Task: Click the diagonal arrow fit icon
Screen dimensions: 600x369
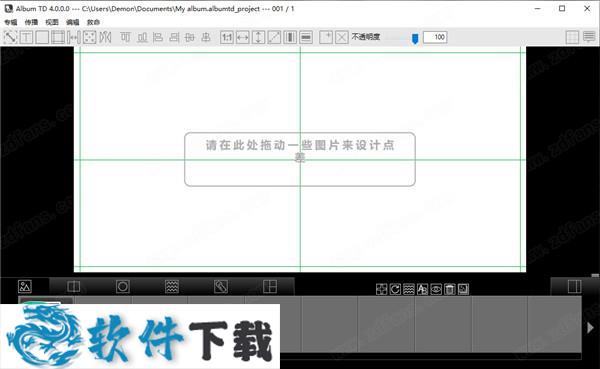Action: click(x=274, y=37)
